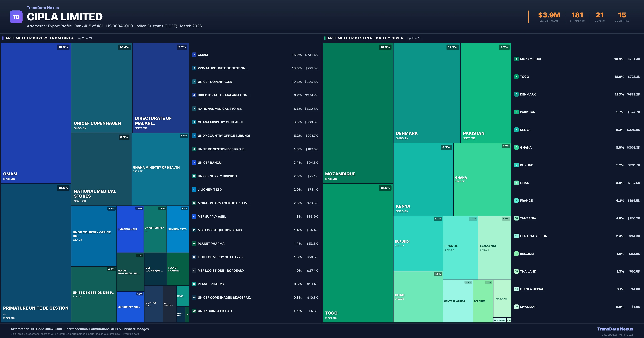The height and width of the screenshot is (338, 644).
Task: Click the TD logo icon
Action: 16,16
